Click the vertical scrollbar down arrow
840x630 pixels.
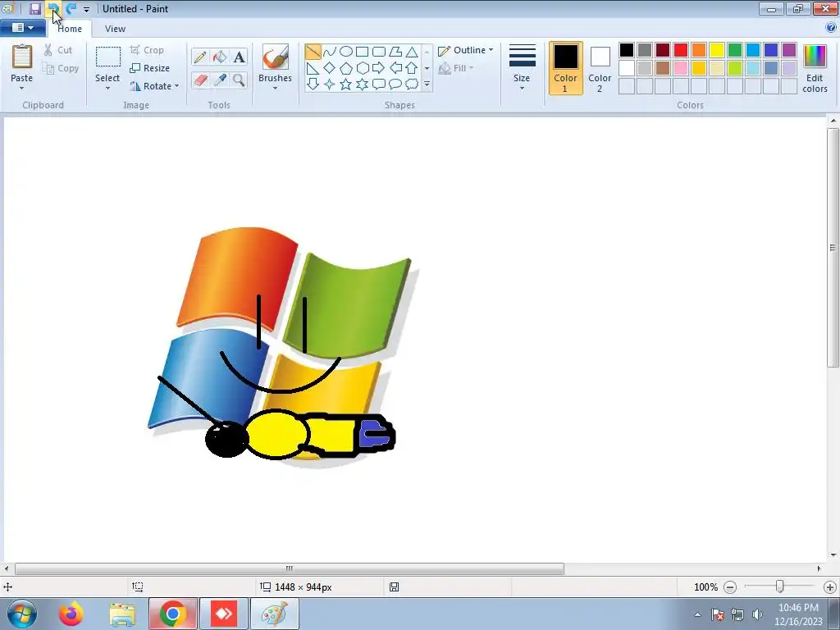point(833,555)
